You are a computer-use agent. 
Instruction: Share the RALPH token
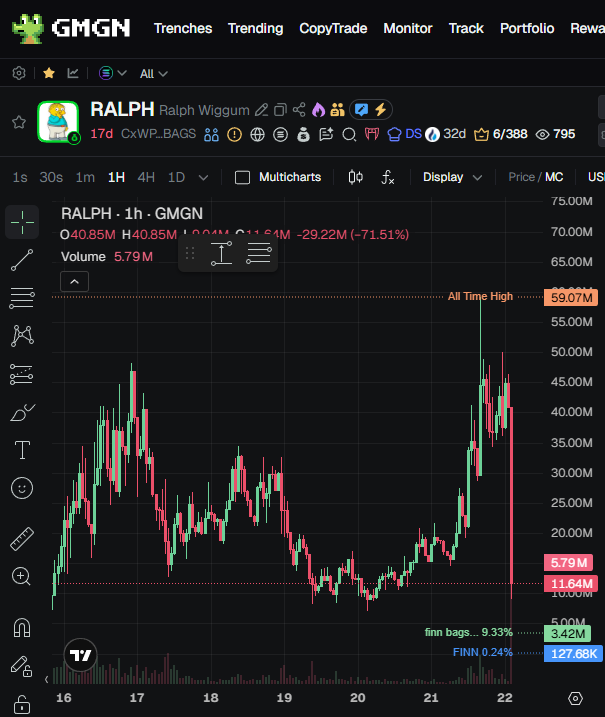coord(299,110)
